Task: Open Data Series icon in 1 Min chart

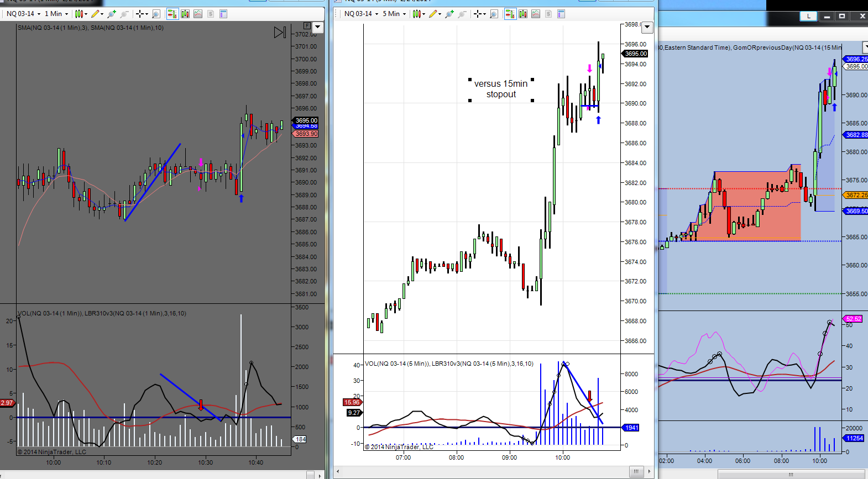Action: (x=185, y=14)
